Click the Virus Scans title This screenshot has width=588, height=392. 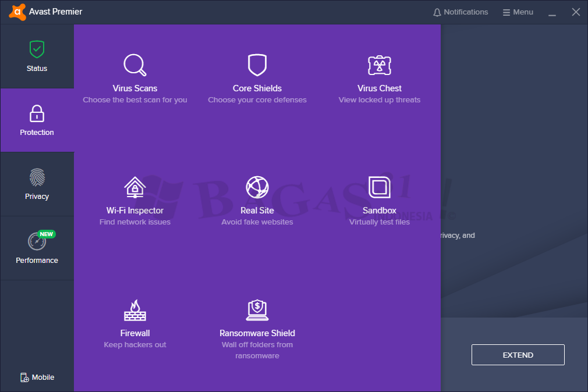pos(135,88)
